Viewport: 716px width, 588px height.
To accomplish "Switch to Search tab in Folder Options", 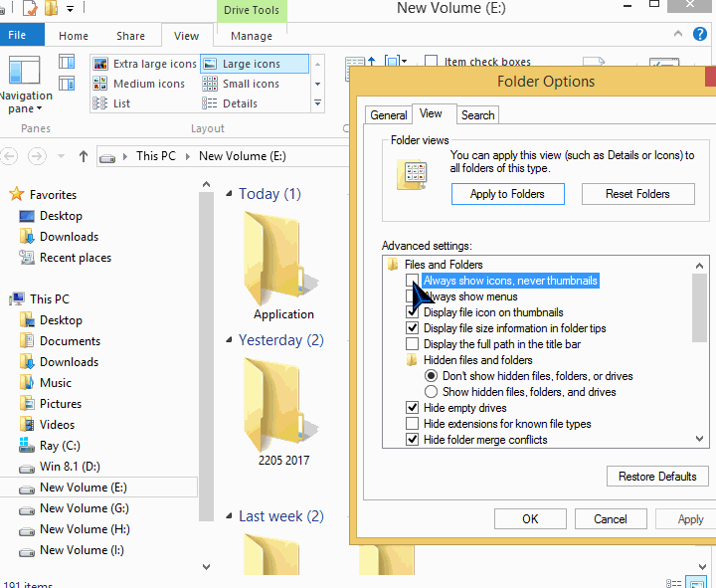I will click(477, 115).
